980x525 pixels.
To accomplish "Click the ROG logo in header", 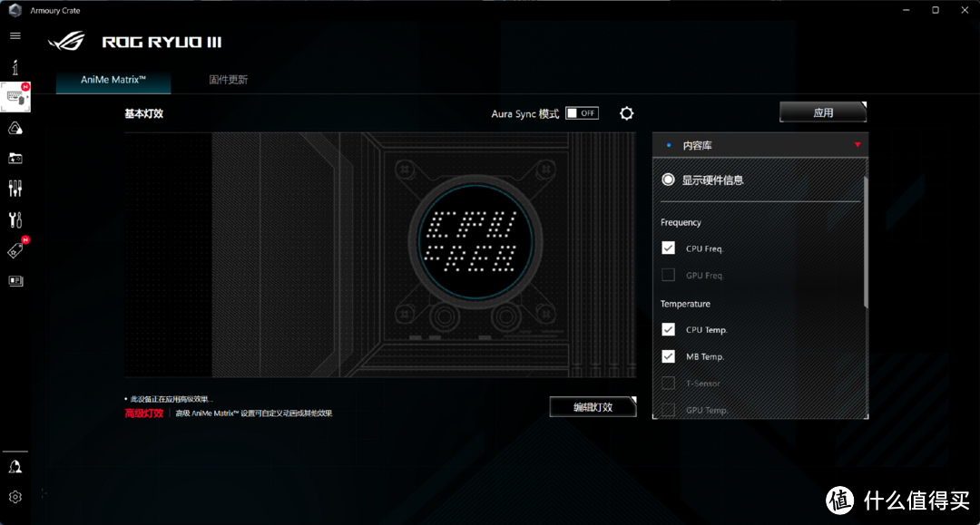I will pos(66,41).
